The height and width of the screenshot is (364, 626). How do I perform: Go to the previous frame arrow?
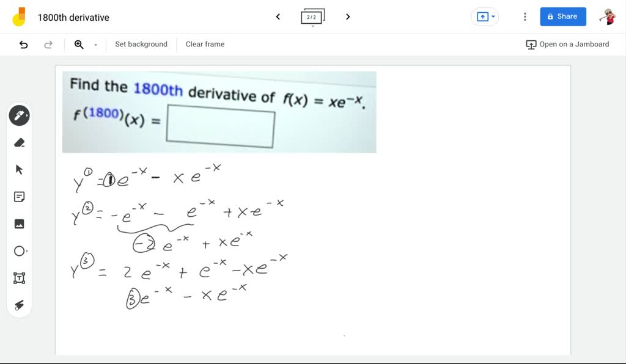pyautogui.click(x=278, y=16)
